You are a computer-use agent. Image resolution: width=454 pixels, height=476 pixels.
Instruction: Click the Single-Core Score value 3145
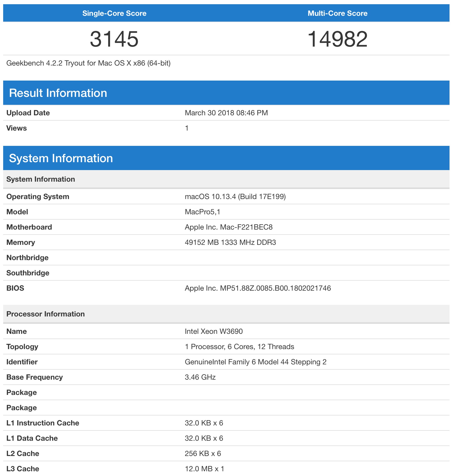pos(114,39)
